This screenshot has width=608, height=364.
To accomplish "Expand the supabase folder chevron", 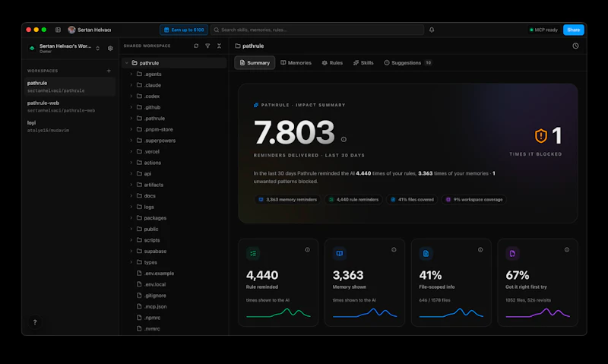I will point(131,252).
